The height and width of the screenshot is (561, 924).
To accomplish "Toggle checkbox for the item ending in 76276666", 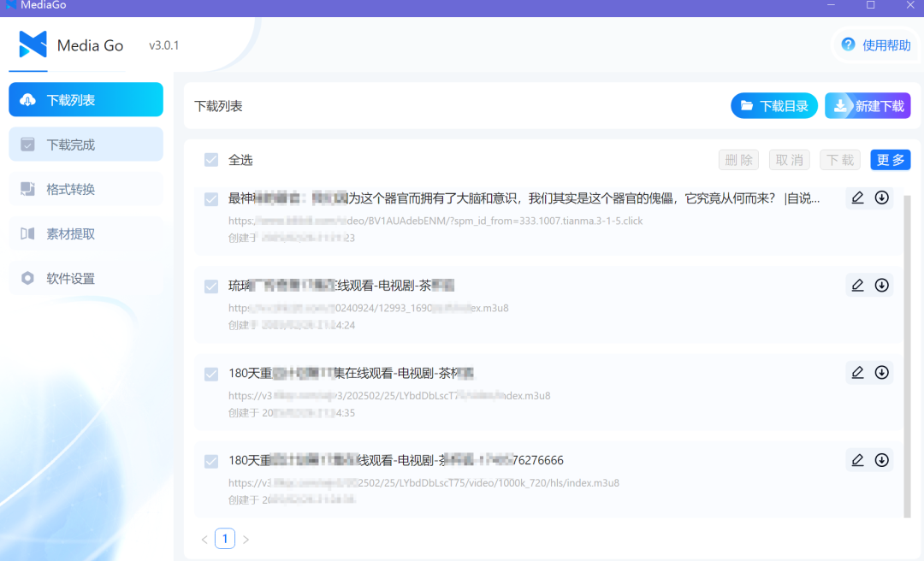I will pos(211,462).
